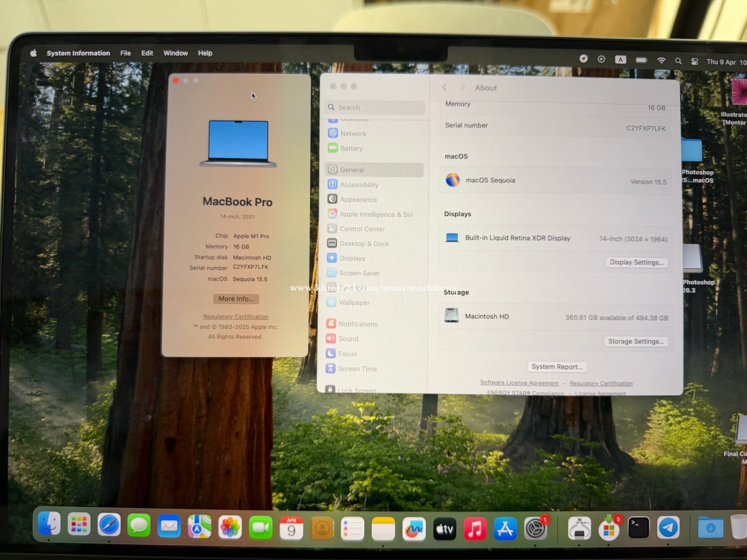The width and height of the screenshot is (747, 560).
Task: Select Displays in the Settings sidebar
Action: coord(374,258)
